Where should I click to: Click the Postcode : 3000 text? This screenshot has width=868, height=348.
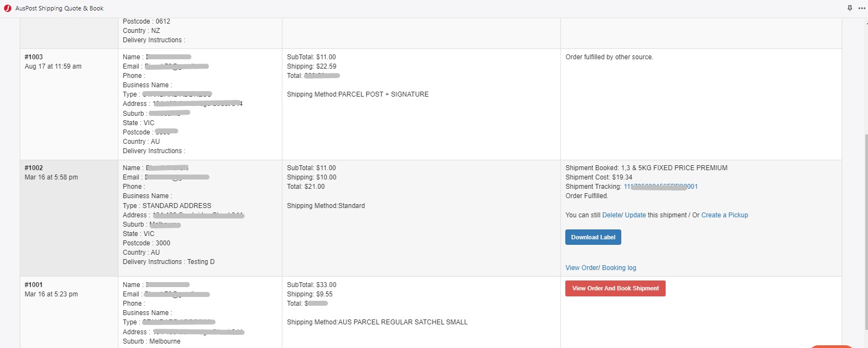tap(146, 243)
